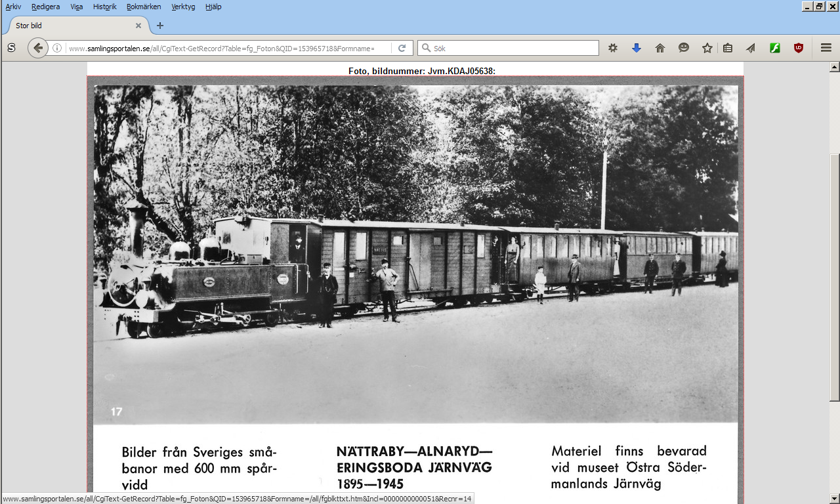Click the number 17 on the photo

pyautogui.click(x=116, y=412)
